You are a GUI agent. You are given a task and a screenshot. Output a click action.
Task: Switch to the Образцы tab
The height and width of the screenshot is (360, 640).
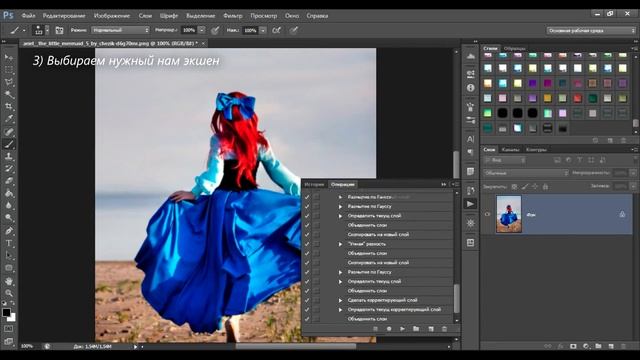click(515, 49)
